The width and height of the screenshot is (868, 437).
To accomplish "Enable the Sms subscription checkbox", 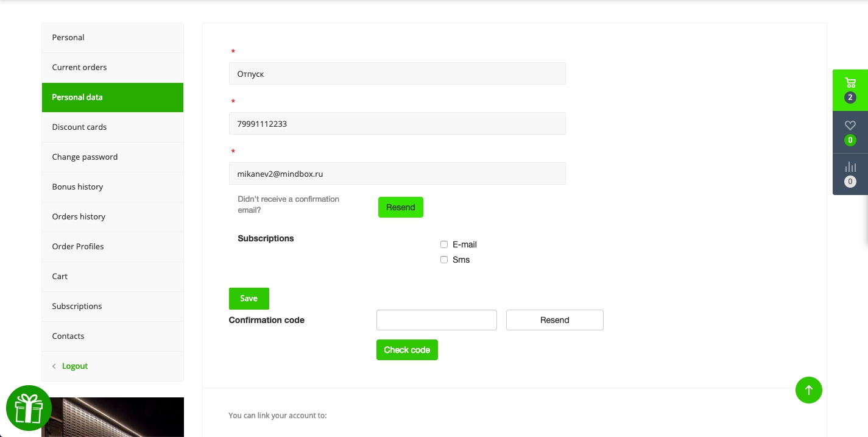I will point(444,260).
